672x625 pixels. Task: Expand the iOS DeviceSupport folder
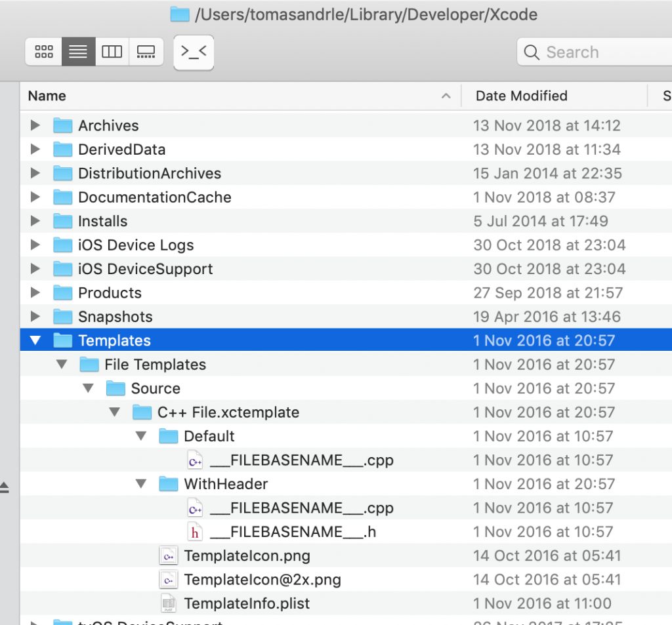35,269
